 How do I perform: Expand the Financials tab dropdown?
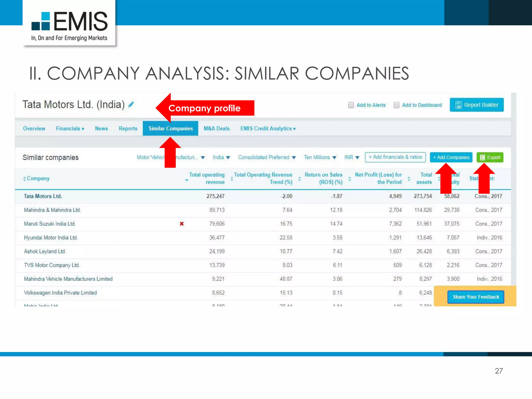pyautogui.click(x=70, y=129)
